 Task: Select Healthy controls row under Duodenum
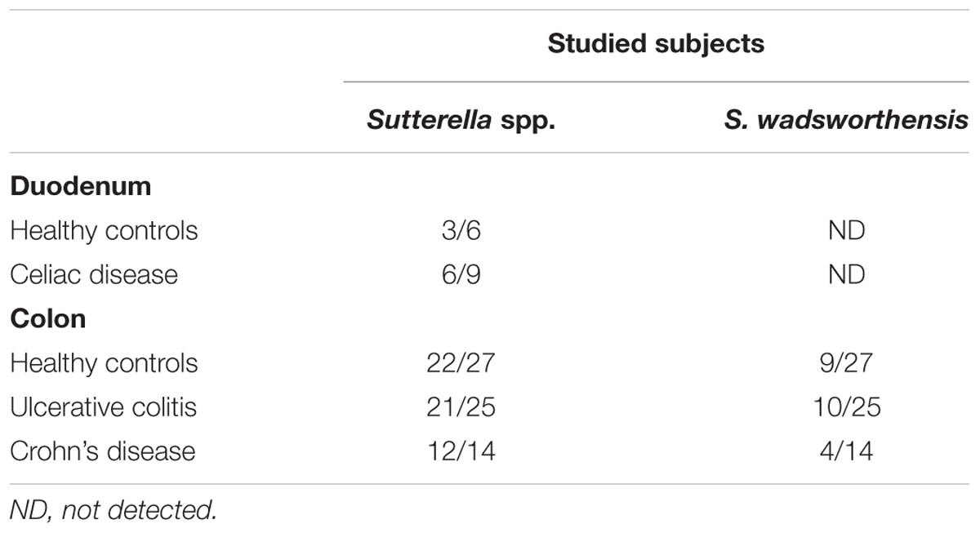(104, 230)
